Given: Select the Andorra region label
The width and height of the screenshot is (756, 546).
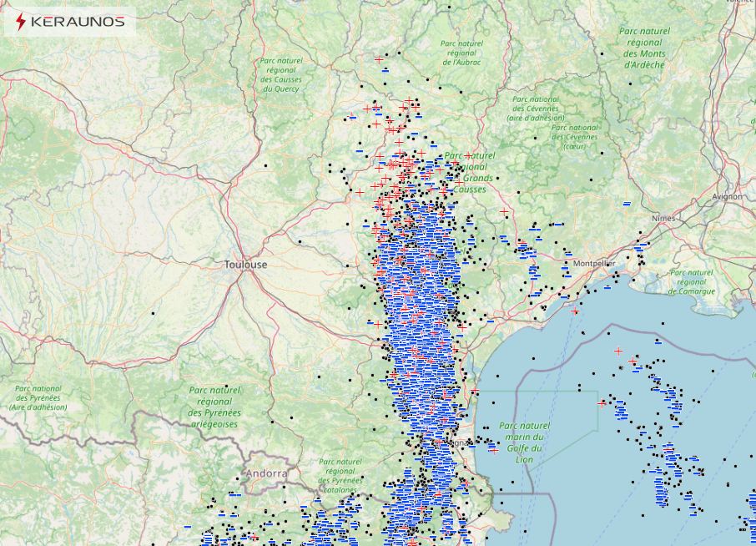Looking at the screenshot, I should click(266, 474).
